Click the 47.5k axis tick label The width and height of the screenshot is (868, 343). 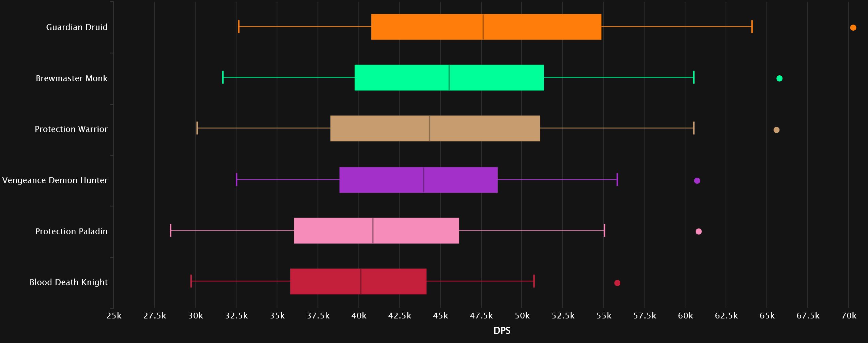[481, 316]
